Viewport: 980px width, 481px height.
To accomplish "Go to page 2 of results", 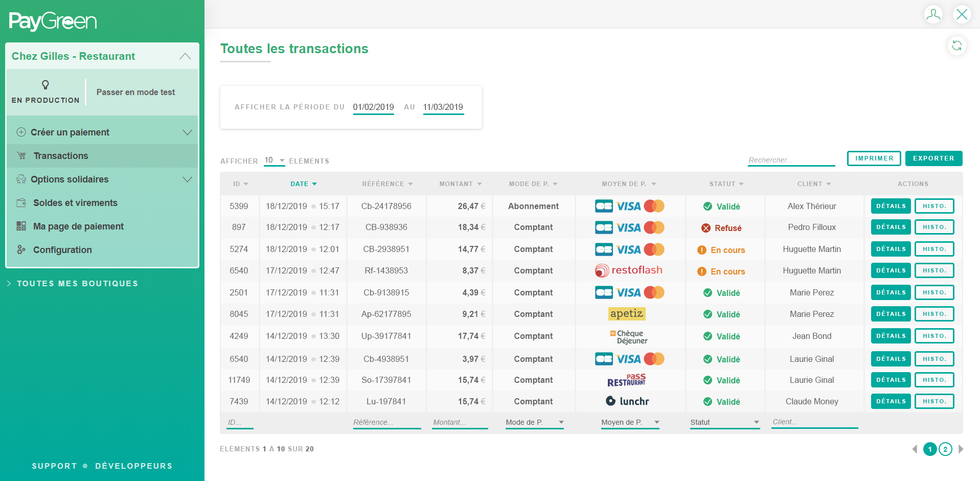I will [x=945, y=449].
